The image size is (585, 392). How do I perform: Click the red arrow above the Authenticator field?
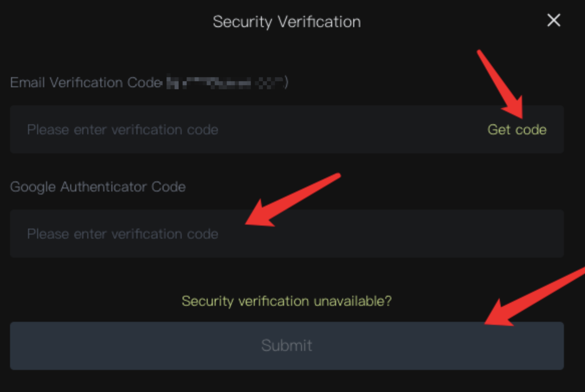(x=296, y=198)
